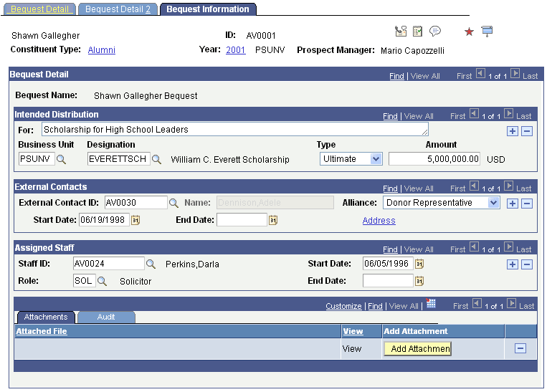Image resolution: width=547 pixels, height=392 pixels.
Task: Click the Add Attachment button
Action: (x=417, y=349)
